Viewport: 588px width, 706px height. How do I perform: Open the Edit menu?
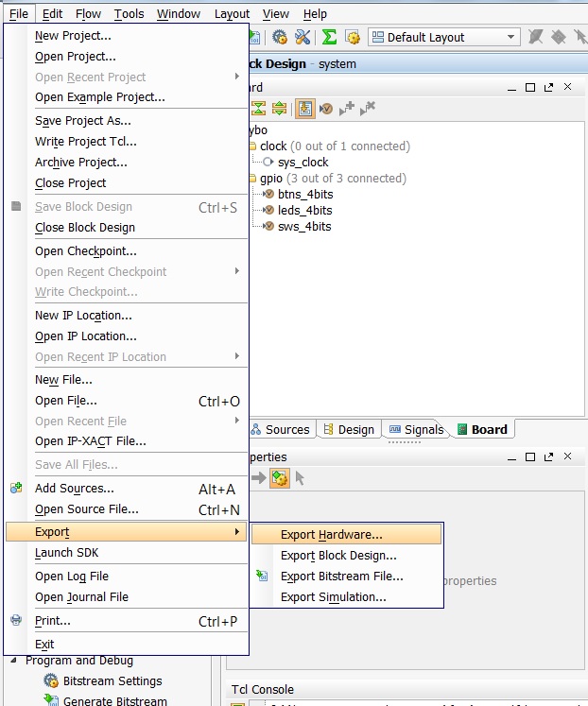(x=52, y=14)
